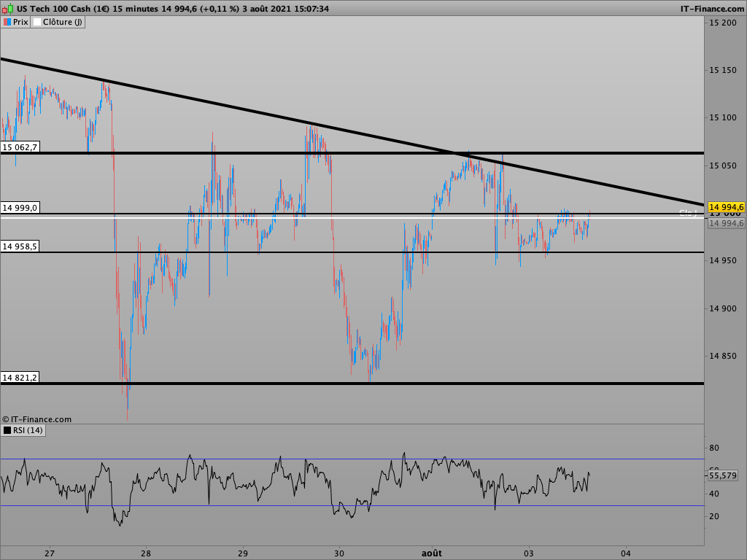Click date label 30 on time axis

pyautogui.click(x=338, y=553)
